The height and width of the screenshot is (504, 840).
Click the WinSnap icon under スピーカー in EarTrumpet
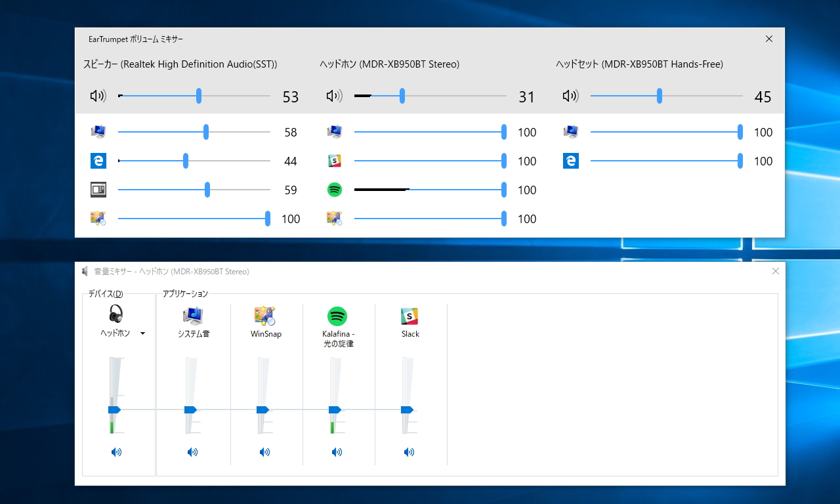[98, 219]
